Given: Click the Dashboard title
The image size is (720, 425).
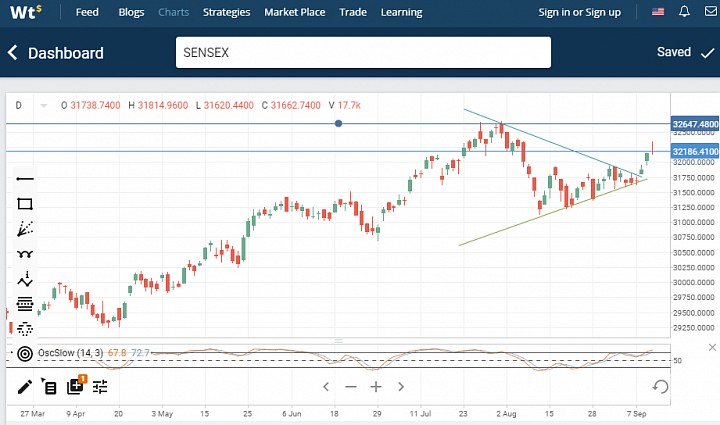Looking at the screenshot, I should point(66,53).
